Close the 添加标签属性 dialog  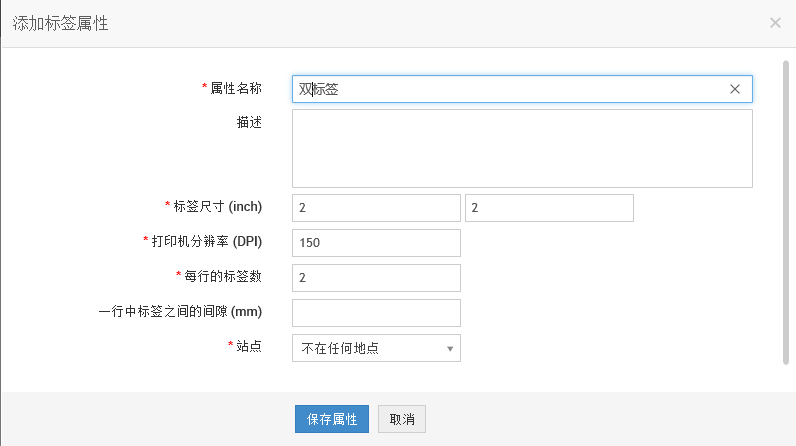[x=775, y=23]
